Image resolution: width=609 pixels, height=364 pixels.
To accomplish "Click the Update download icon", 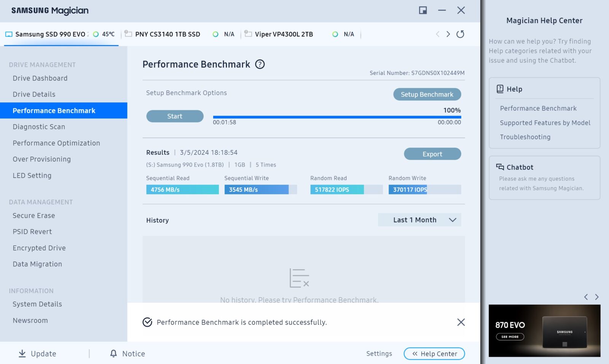I will point(22,353).
